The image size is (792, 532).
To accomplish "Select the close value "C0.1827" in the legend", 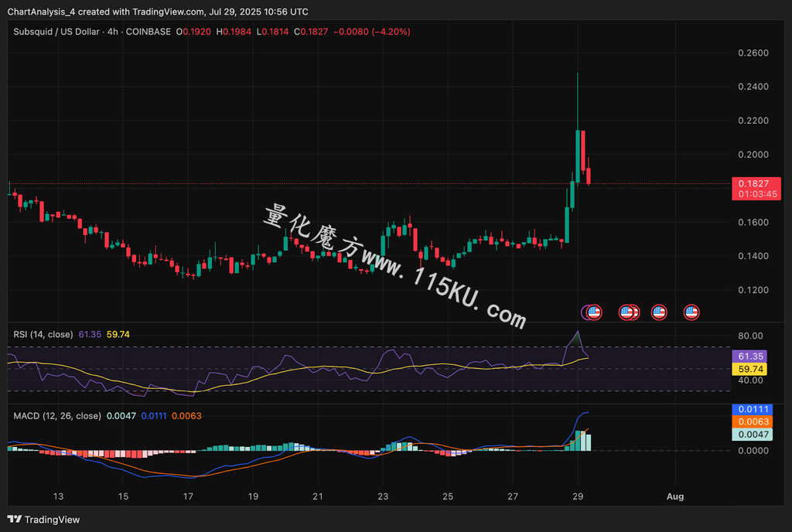I will [x=311, y=31].
